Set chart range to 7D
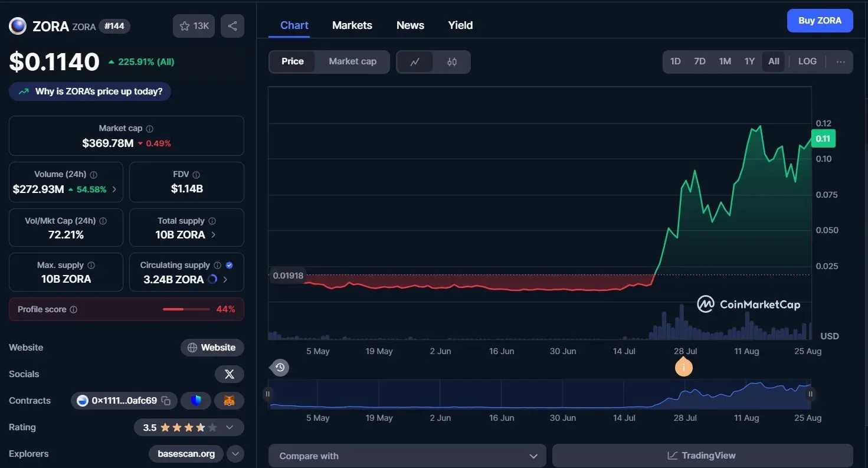This screenshot has height=468, width=868. [700, 61]
